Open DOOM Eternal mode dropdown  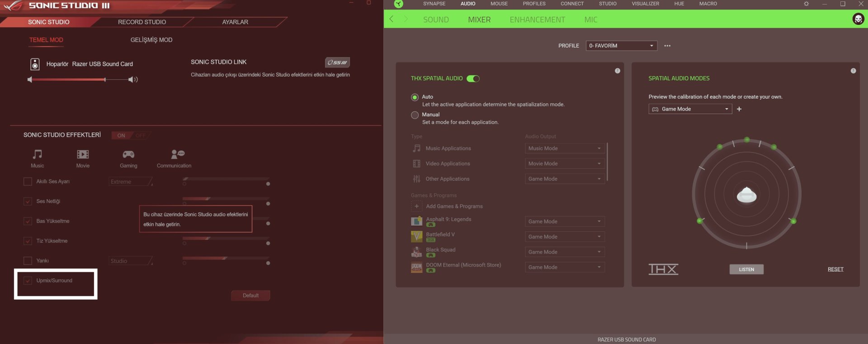[x=565, y=268]
